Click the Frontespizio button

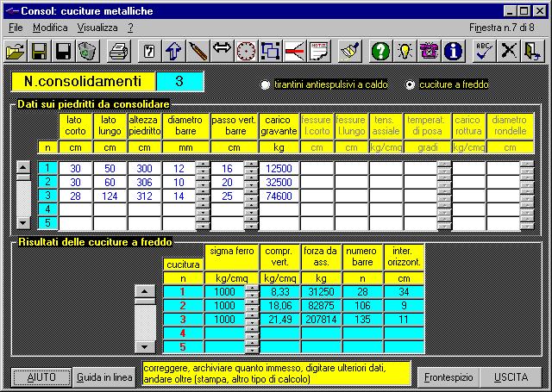tap(446, 377)
